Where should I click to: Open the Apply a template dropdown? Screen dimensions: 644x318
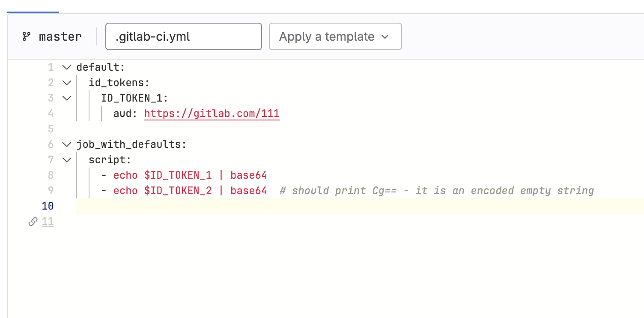[x=335, y=36]
